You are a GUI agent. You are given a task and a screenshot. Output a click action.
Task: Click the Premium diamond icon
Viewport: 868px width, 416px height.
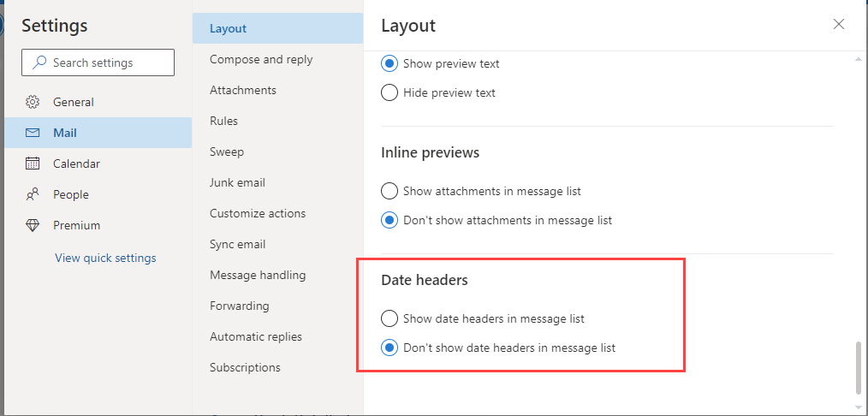pos(33,226)
